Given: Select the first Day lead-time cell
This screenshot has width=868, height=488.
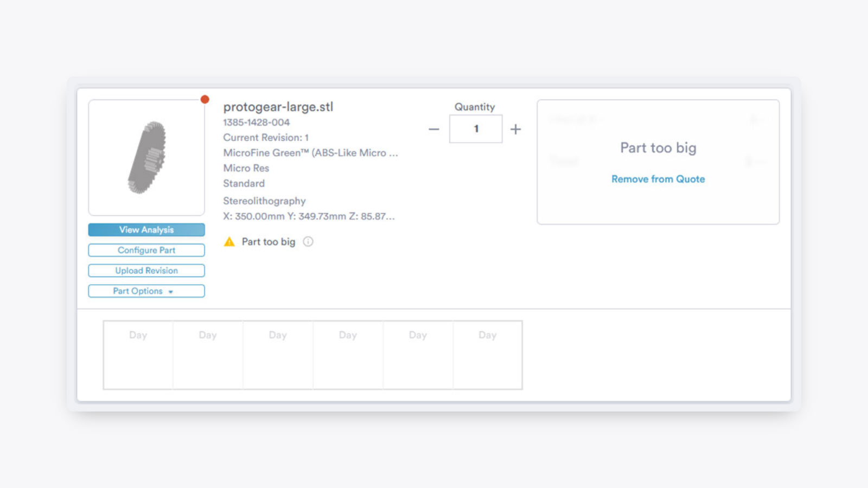Looking at the screenshot, I should click(138, 355).
